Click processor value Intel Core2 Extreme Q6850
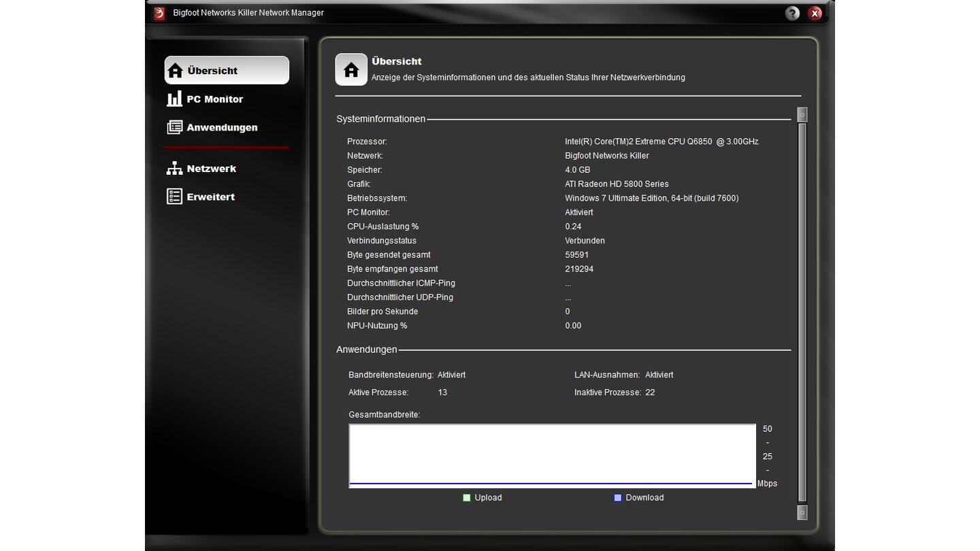The width and height of the screenshot is (980, 551). [x=661, y=141]
